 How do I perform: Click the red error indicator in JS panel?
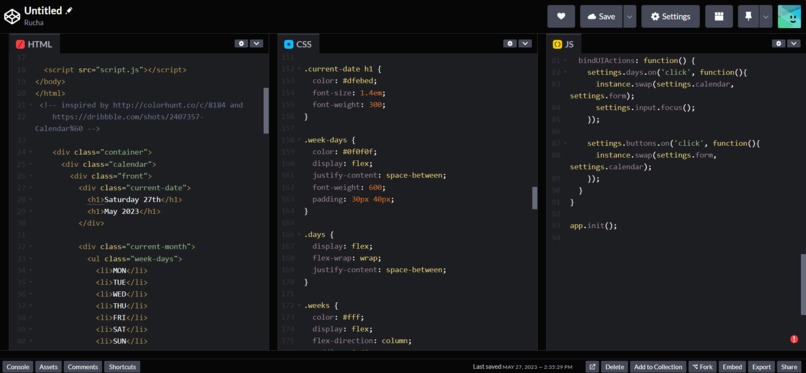coord(794,339)
